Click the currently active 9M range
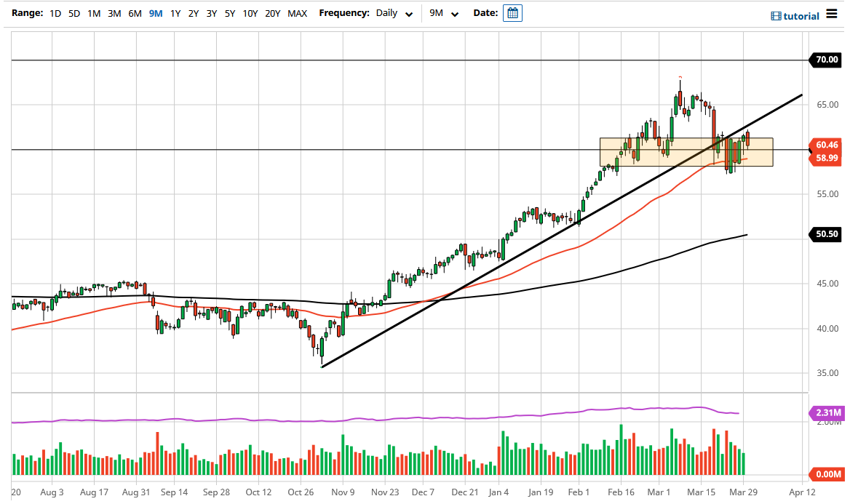Screen dimensions: 850x504 tap(155, 13)
